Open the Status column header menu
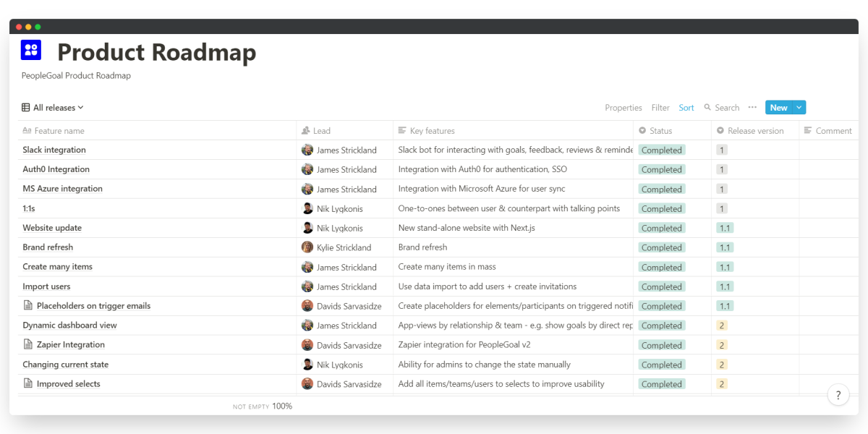 673,131
